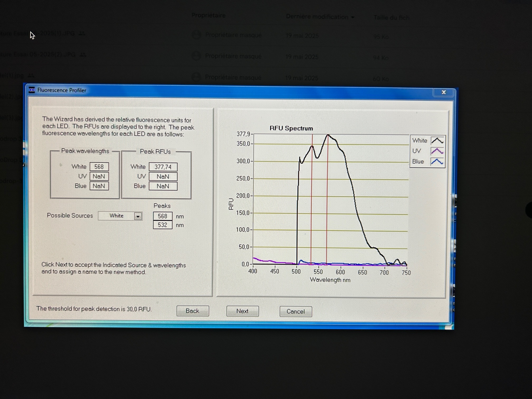Click UV peak RFU NaN field

pyautogui.click(x=163, y=177)
